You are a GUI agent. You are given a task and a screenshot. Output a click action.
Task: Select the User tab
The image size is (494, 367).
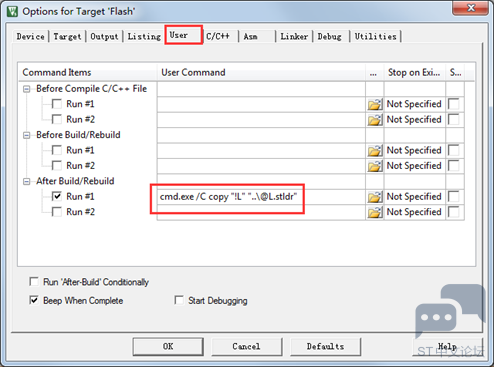click(x=184, y=35)
